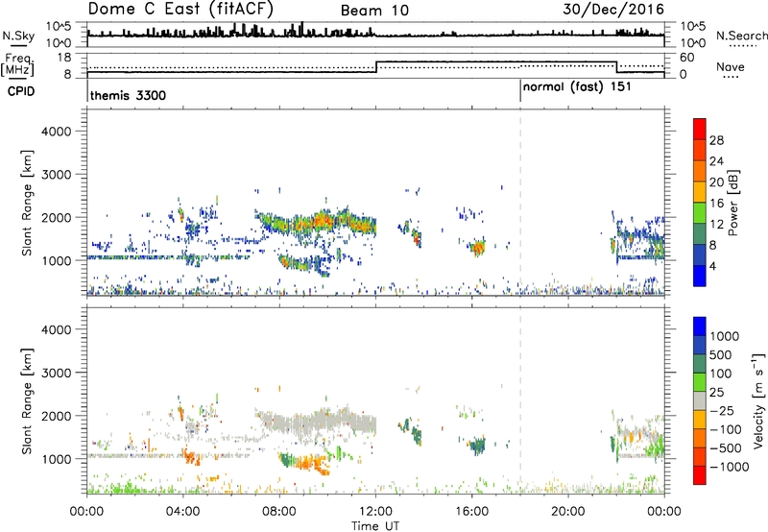Click the '12' label on the Power color bar
This screenshot has width=768, height=532.
coord(716,225)
